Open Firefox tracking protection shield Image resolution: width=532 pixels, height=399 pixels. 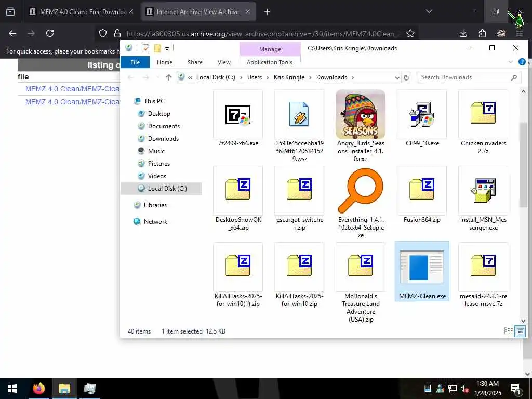(103, 33)
